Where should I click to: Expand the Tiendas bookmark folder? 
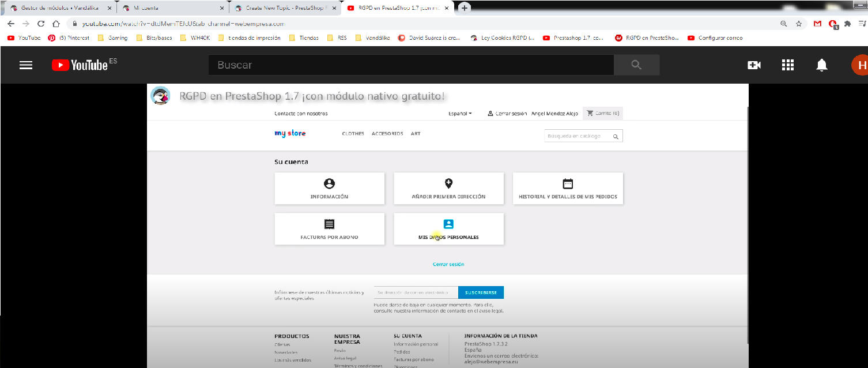pyautogui.click(x=303, y=38)
